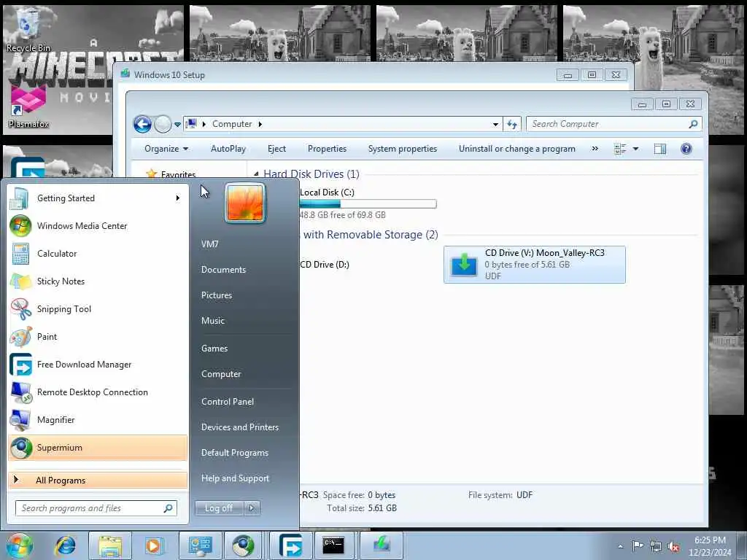747x560 pixels.
Task: Expand Getting Started submenu arrow
Action: click(178, 198)
